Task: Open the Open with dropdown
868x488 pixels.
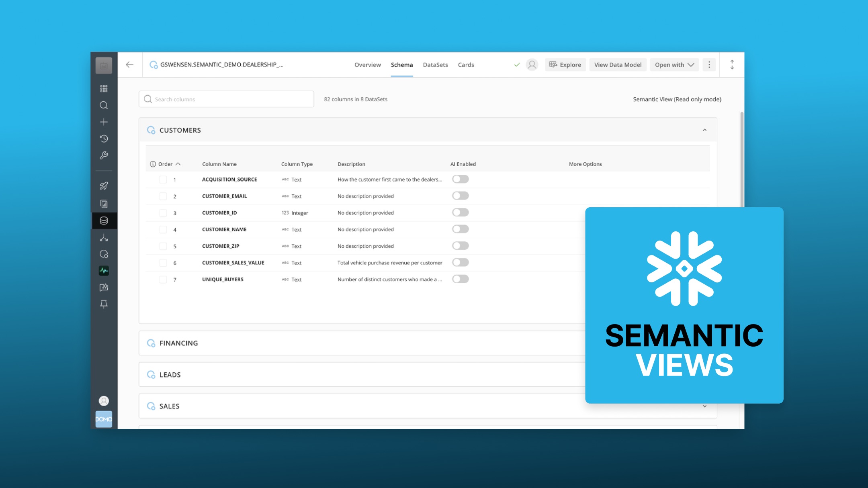Action: click(x=674, y=65)
